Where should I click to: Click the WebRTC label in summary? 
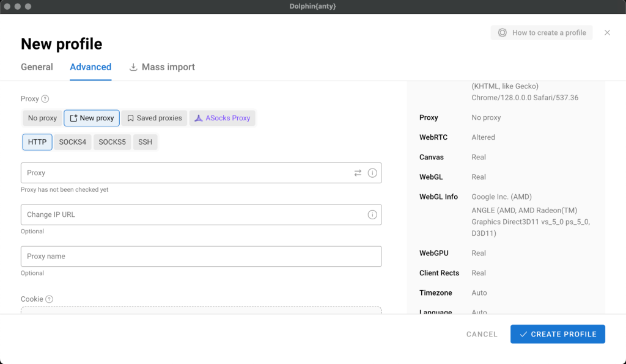point(433,137)
